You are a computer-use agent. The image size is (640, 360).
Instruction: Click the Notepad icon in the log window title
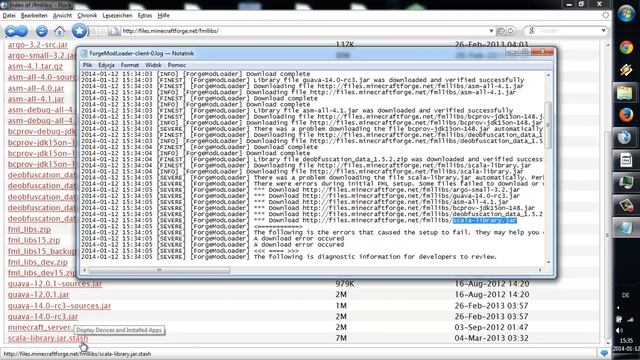click(84, 53)
